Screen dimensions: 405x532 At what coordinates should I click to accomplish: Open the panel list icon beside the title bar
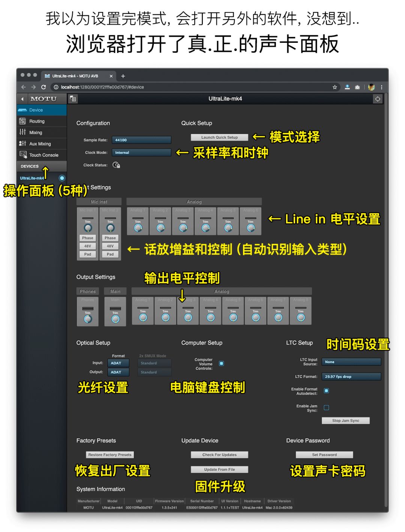[x=73, y=99]
